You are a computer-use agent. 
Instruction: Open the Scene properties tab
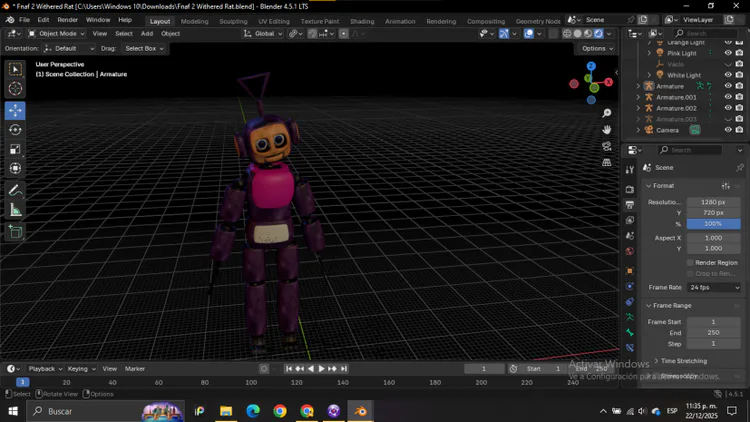pyautogui.click(x=630, y=235)
